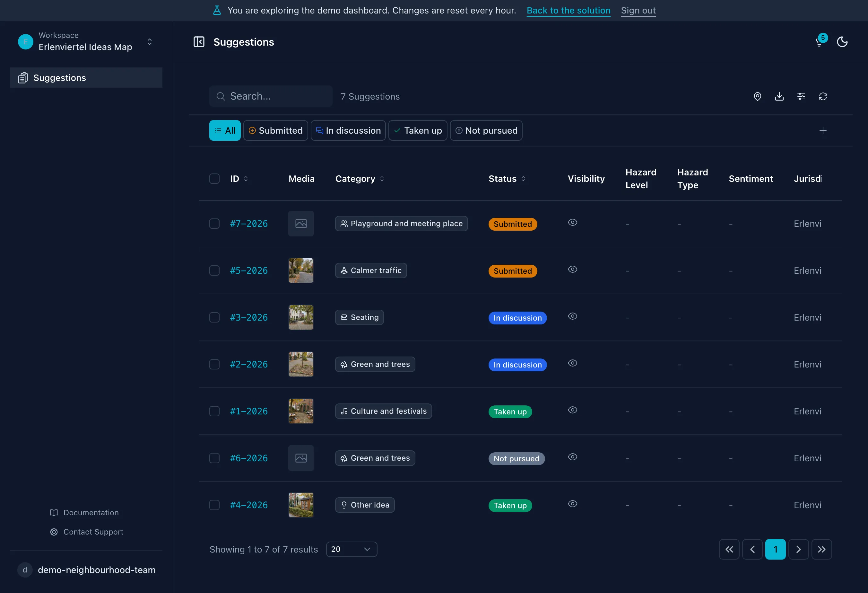
Task: Select the checkbox for #5-2026
Action: coord(214,270)
